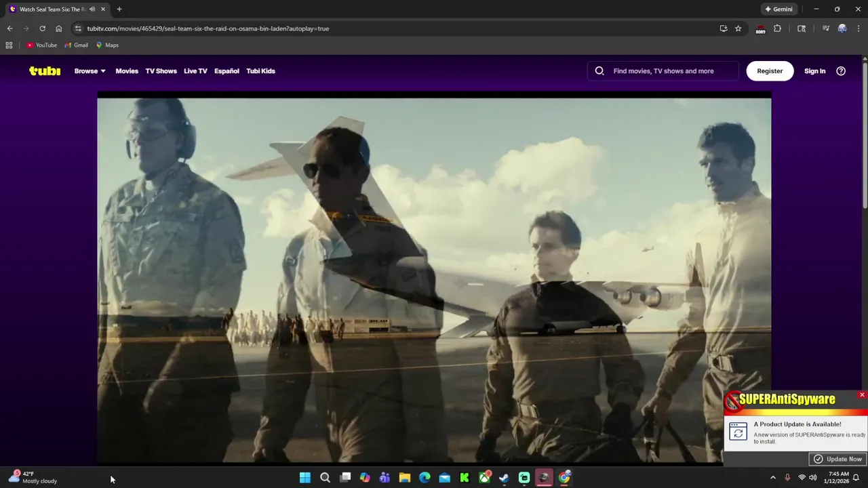868x488 pixels.
Task: Open Chrome three-dot menu
Action: (859, 28)
